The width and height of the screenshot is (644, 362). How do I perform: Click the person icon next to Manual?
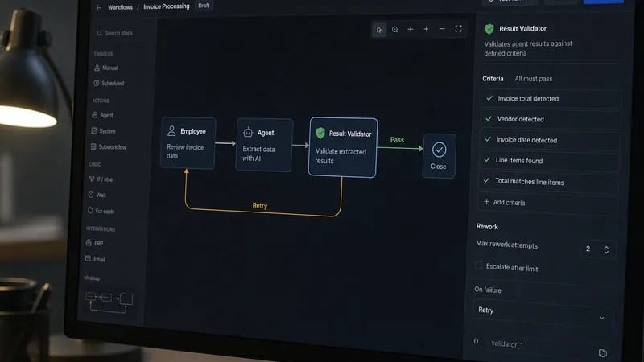97,68
